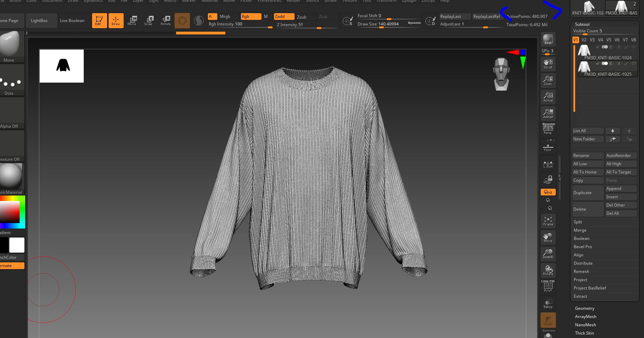The image size is (644, 338).
Task: Expand the ArrayMesh palette section
Action: pyautogui.click(x=585, y=317)
